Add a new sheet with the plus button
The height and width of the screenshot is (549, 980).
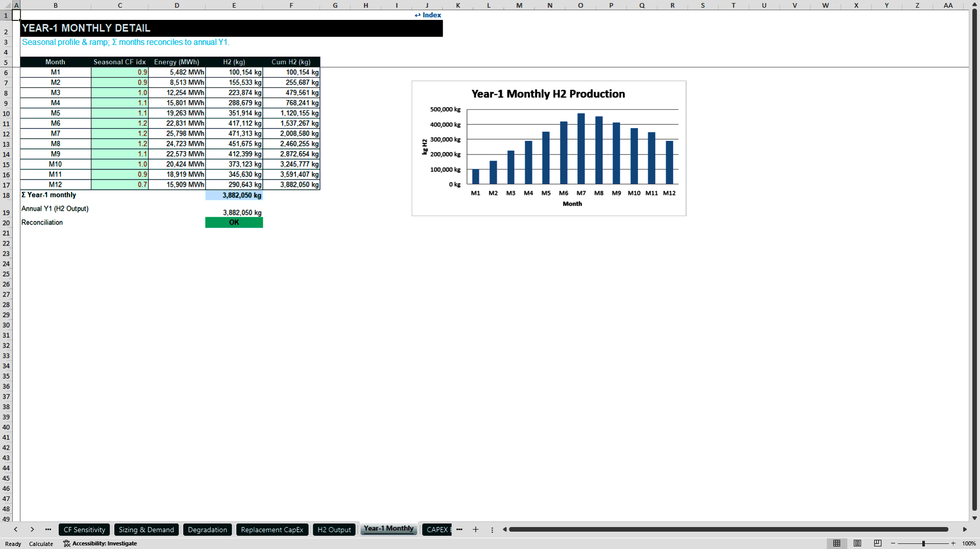tap(476, 530)
